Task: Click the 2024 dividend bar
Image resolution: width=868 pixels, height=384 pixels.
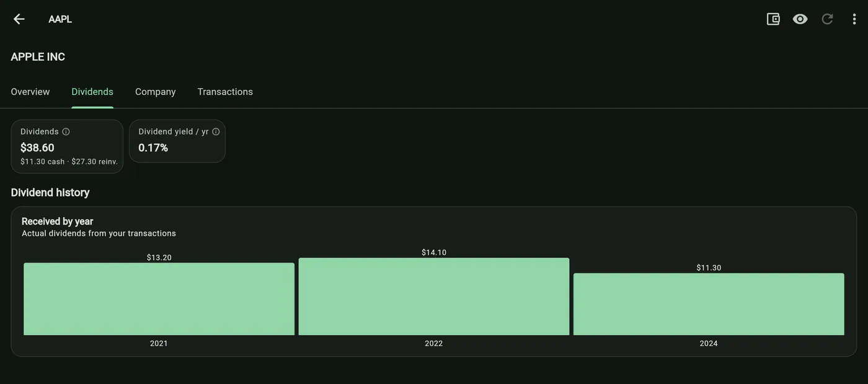Action: click(709, 304)
